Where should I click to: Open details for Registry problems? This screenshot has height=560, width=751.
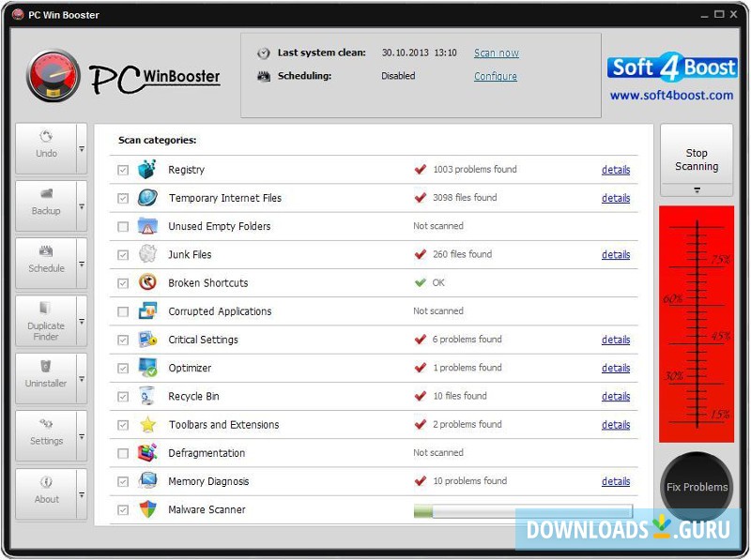tap(616, 170)
